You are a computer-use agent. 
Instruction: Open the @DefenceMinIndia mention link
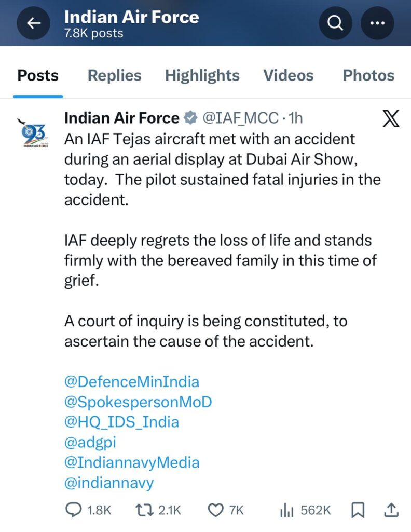pyautogui.click(x=131, y=381)
